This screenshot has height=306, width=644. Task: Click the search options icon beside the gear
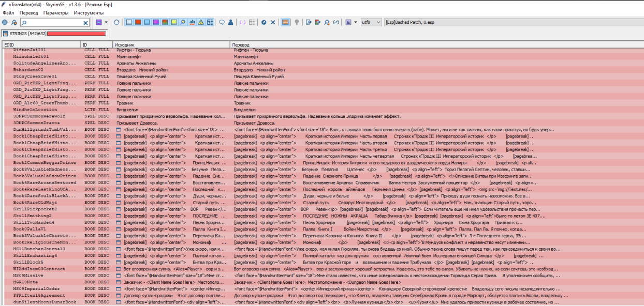(14, 22)
